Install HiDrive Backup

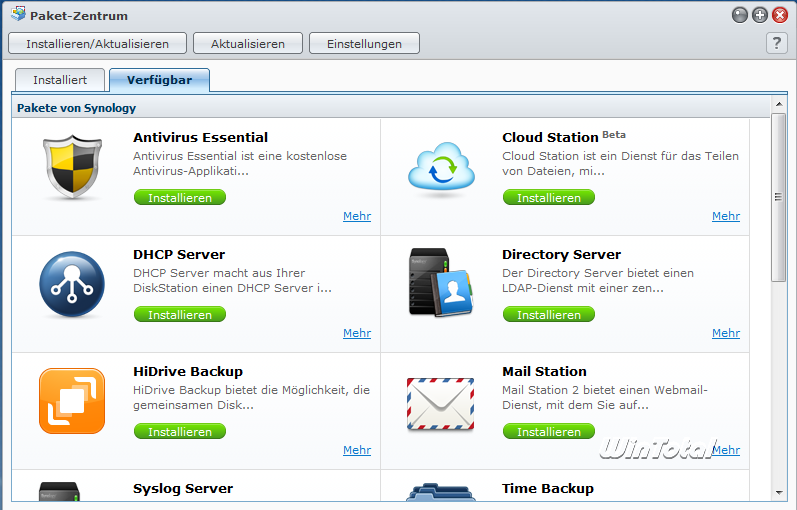tap(180, 431)
